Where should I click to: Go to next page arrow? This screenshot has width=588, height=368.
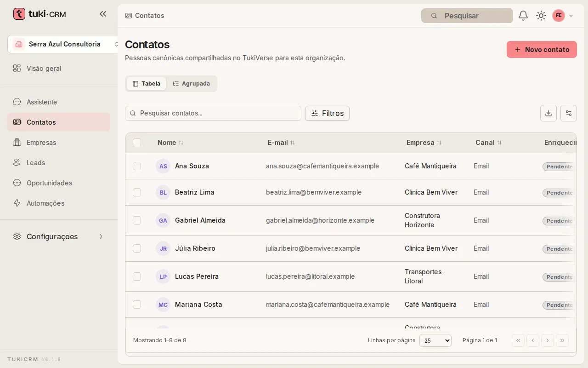(x=548, y=340)
